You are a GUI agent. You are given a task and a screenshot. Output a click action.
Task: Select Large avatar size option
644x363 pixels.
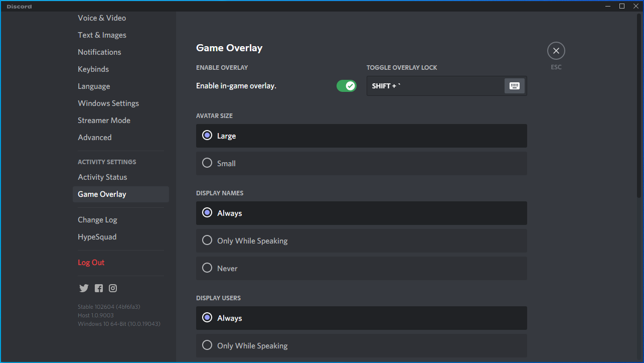click(207, 136)
